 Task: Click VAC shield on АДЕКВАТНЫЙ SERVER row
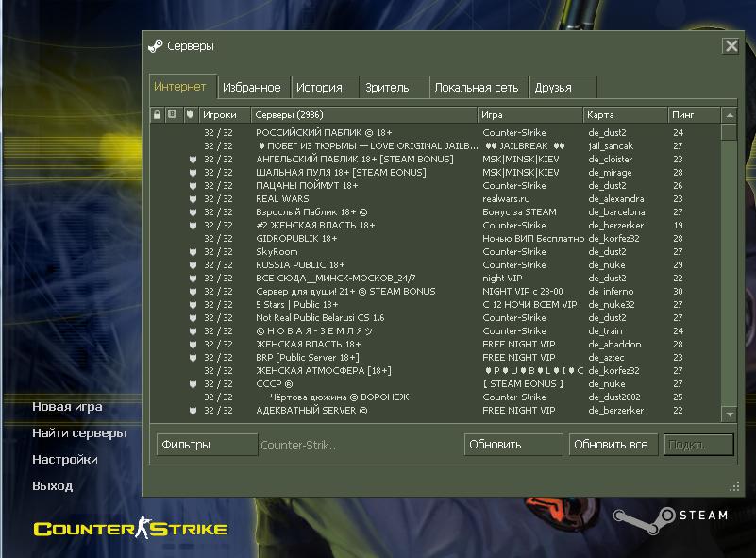193,411
